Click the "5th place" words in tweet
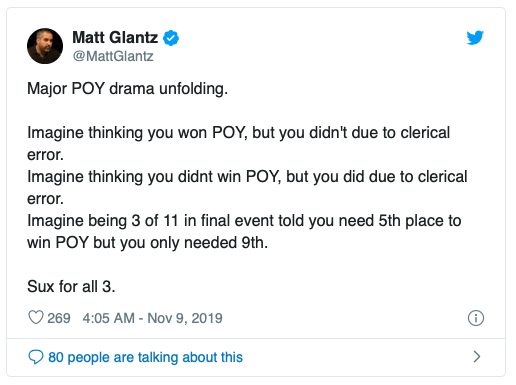The height and width of the screenshot is (385, 516). pos(410,221)
